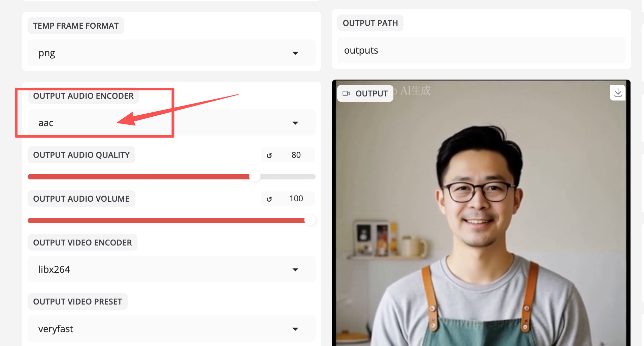Click the OUTPUT VIDEO ENCODER label
This screenshot has height=346, width=644.
tap(83, 243)
